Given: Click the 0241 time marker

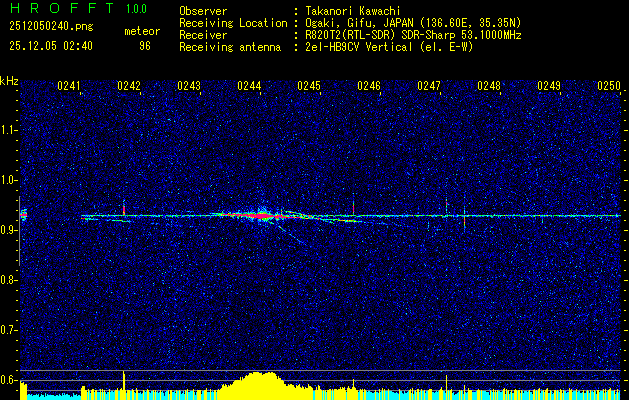Looking at the screenshot, I should pyautogui.click(x=69, y=86).
